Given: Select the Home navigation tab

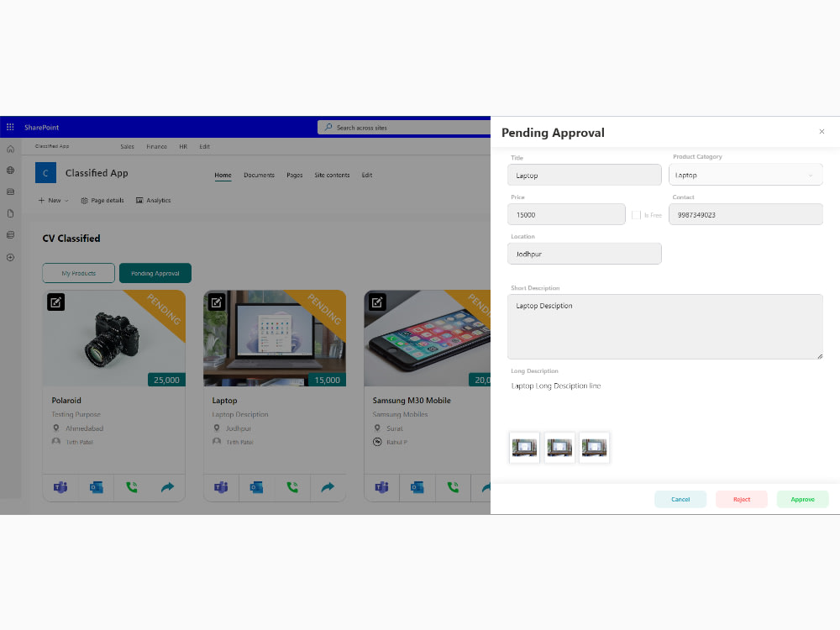Looking at the screenshot, I should coord(223,176).
